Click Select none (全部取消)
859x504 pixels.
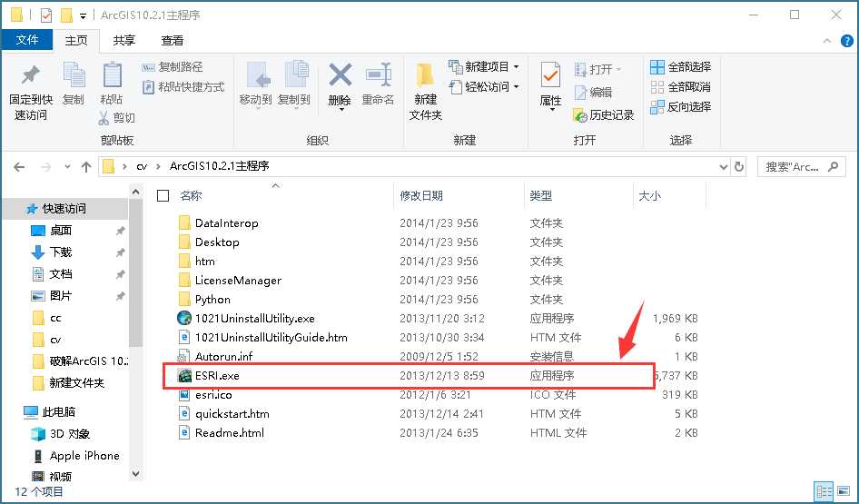pyautogui.click(x=680, y=86)
